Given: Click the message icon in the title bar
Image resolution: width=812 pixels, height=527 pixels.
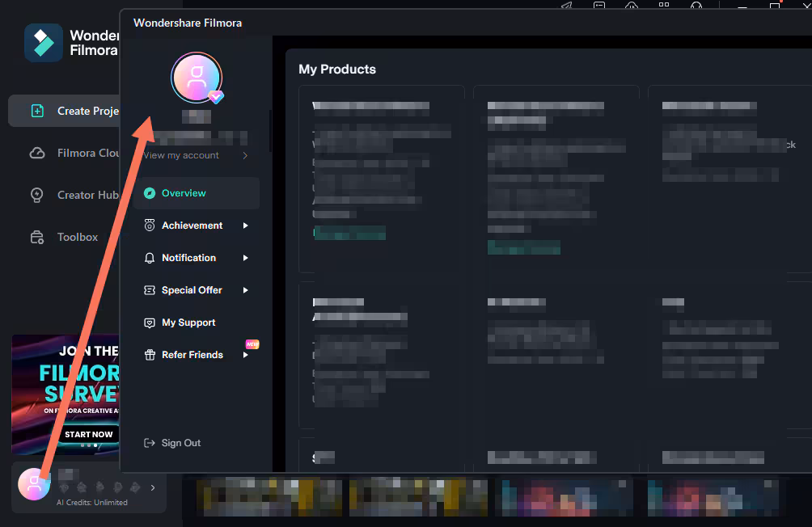Looking at the screenshot, I should [x=599, y=5].
